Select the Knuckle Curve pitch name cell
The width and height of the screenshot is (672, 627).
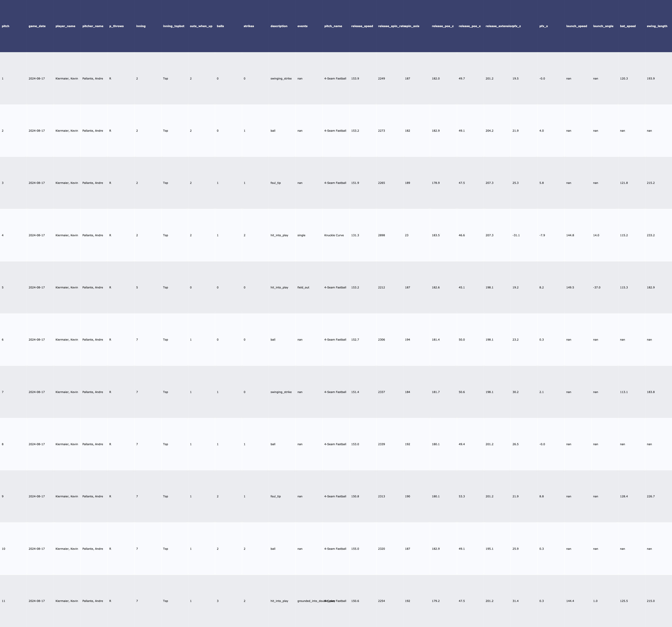click(334, 235)
